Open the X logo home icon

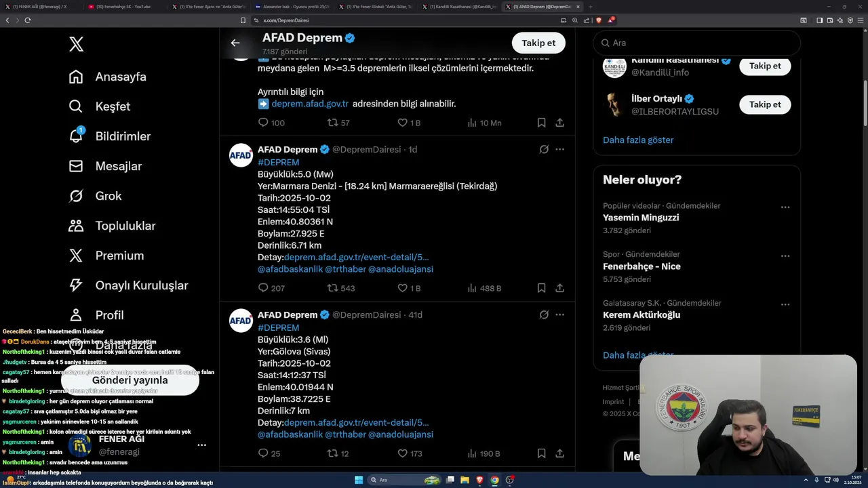pyautogui.click(x=76, y=45)
